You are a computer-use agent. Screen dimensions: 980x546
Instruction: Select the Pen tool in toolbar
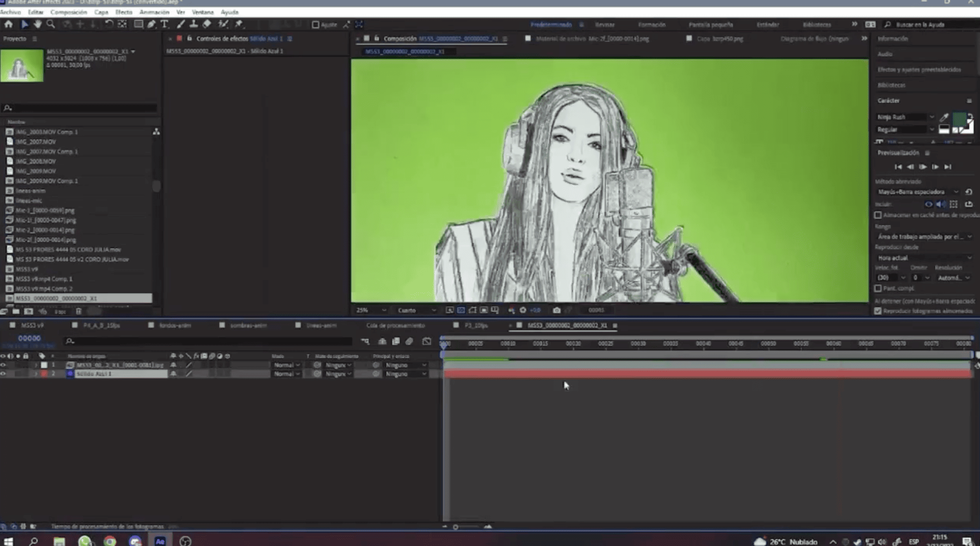click(152, 24)
